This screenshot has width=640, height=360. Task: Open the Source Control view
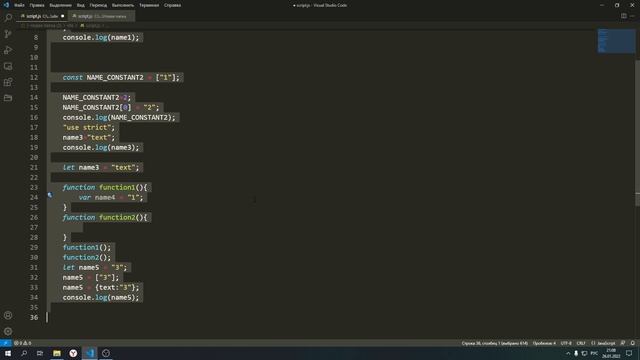[8, 34]
